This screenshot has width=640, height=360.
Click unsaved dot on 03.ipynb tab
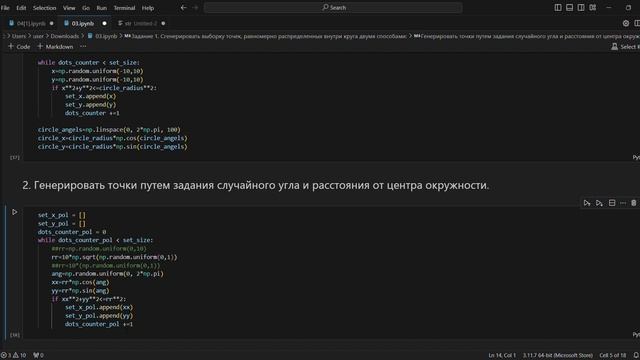pyautogui.click(x=104, y=24)
